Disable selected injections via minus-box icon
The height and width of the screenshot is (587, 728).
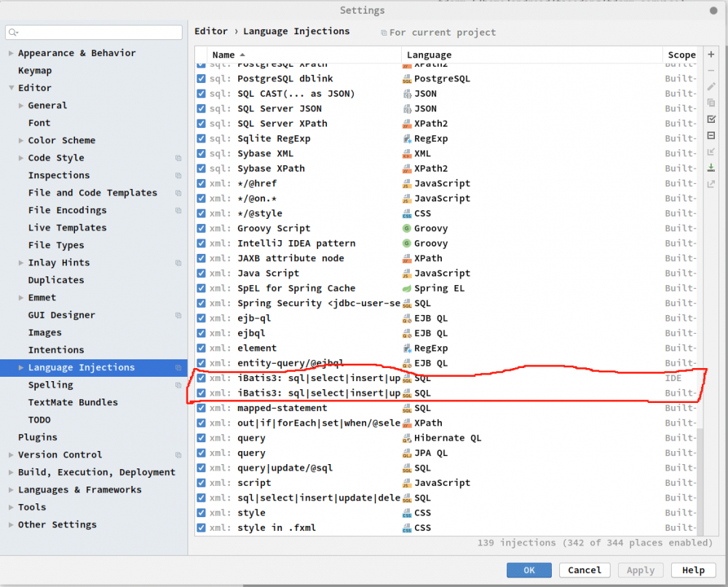point(711,135)
